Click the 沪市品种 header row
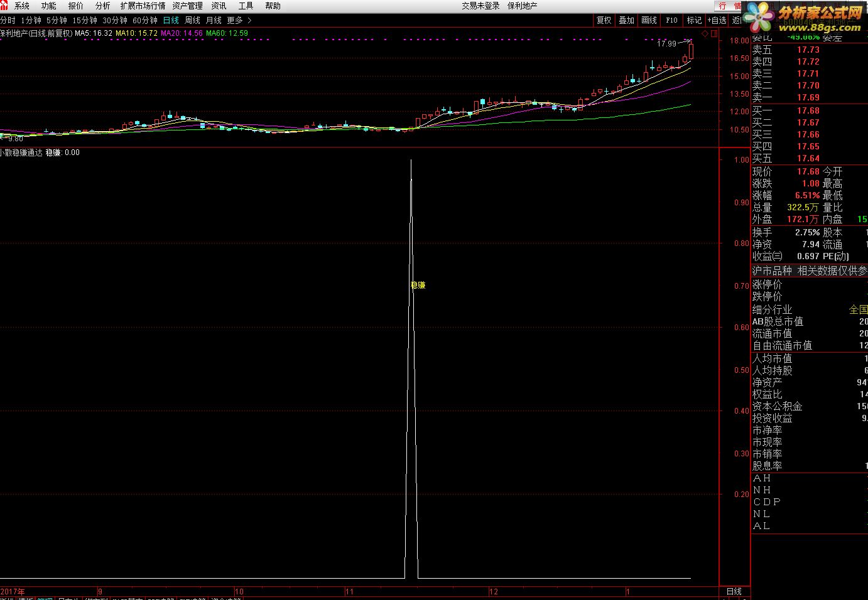Viewport: 868px width, 600px height. click(810, 271)
